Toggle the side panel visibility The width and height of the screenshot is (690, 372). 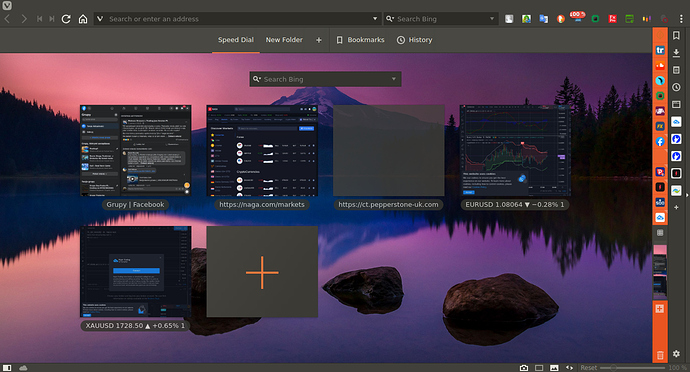(7, 368)
